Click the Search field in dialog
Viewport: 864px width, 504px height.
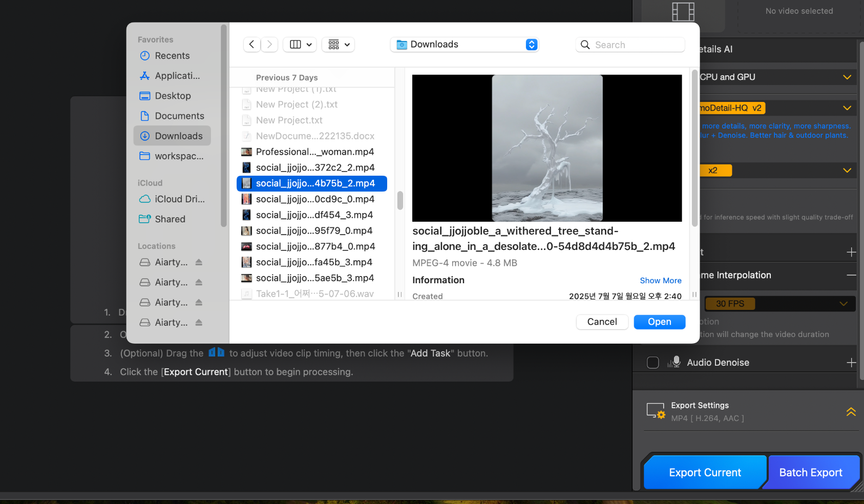click(x=630, y=45)
